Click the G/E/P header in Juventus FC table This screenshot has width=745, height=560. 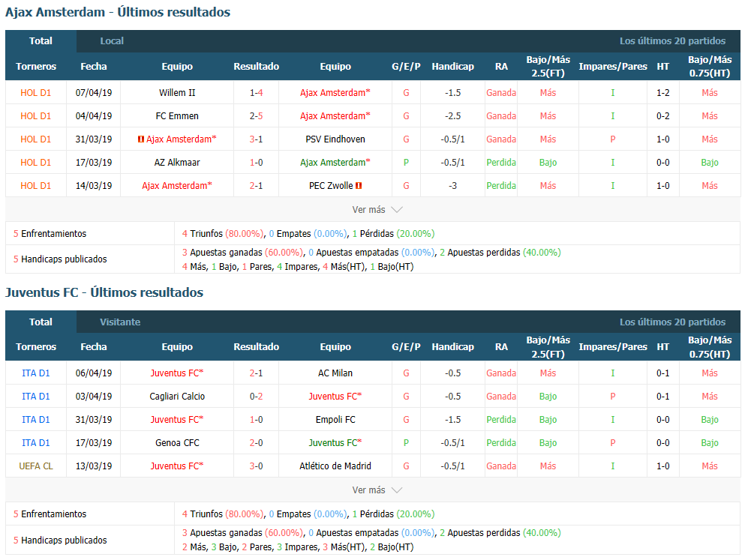[x=406, y=347]
